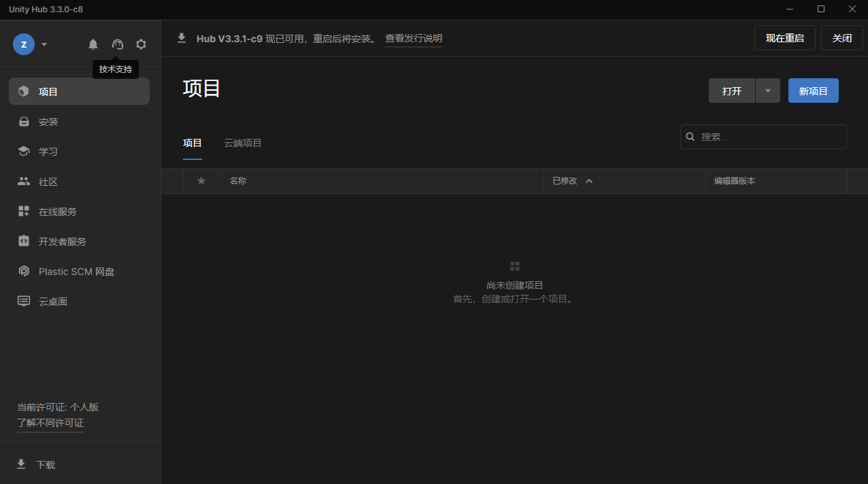Toggle the 已修改 sort arrow
The width and height of the screenshot is (868, 484).
click(589, 181)
